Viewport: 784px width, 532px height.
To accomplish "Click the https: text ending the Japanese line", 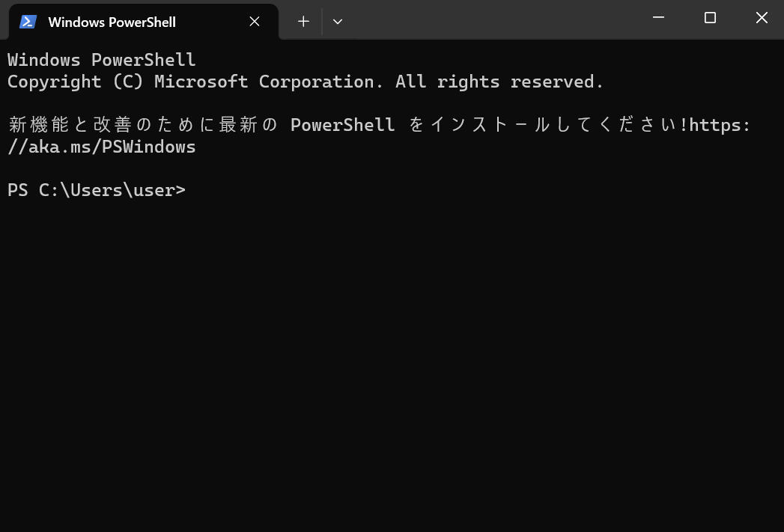I will [720, 125].
